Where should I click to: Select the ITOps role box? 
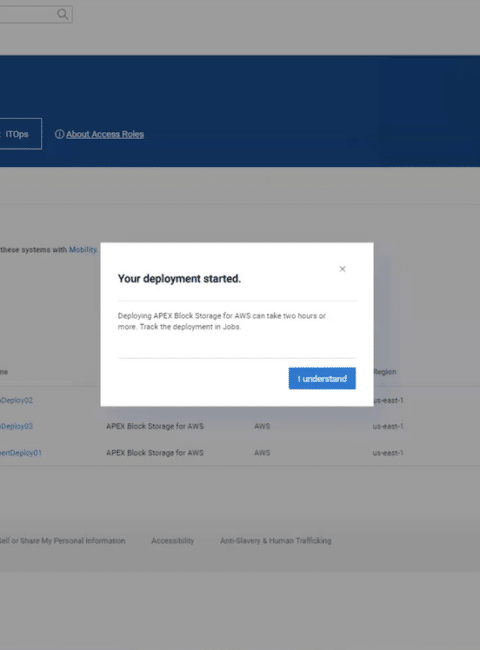pyautogui.click(x=20, y=134)
